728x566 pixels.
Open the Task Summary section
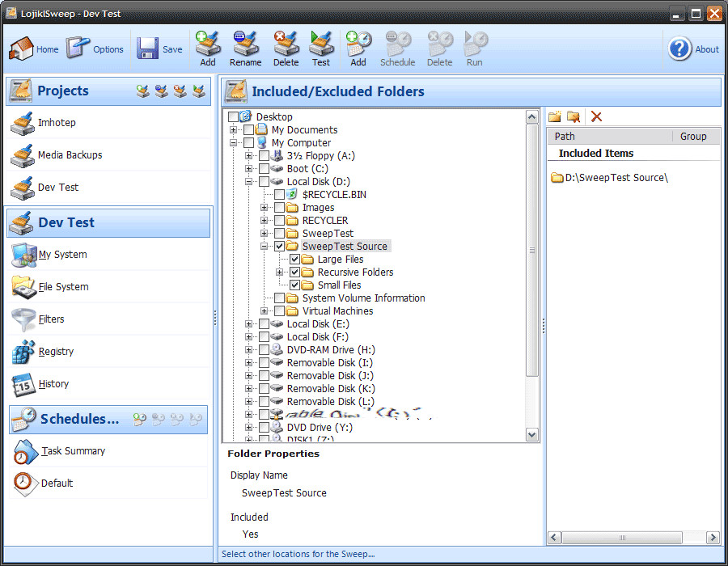(108, 451)
